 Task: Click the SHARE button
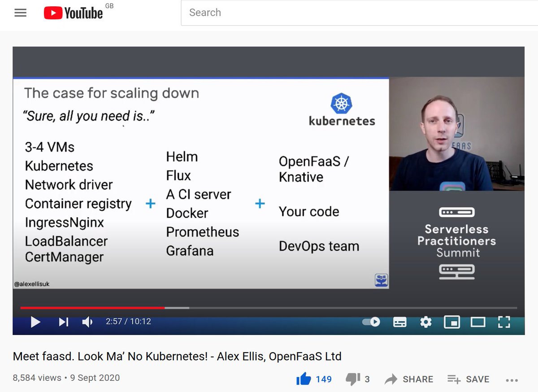pyautogui.click(x=409, y=379)
